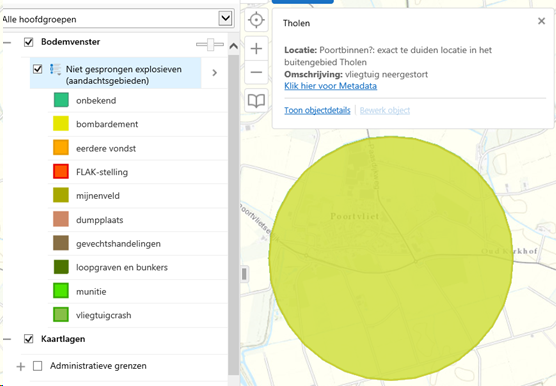This screenshot has width=556, height=386.
Task: Zoom in with the plus map button
Action: [x=256, y=48]
